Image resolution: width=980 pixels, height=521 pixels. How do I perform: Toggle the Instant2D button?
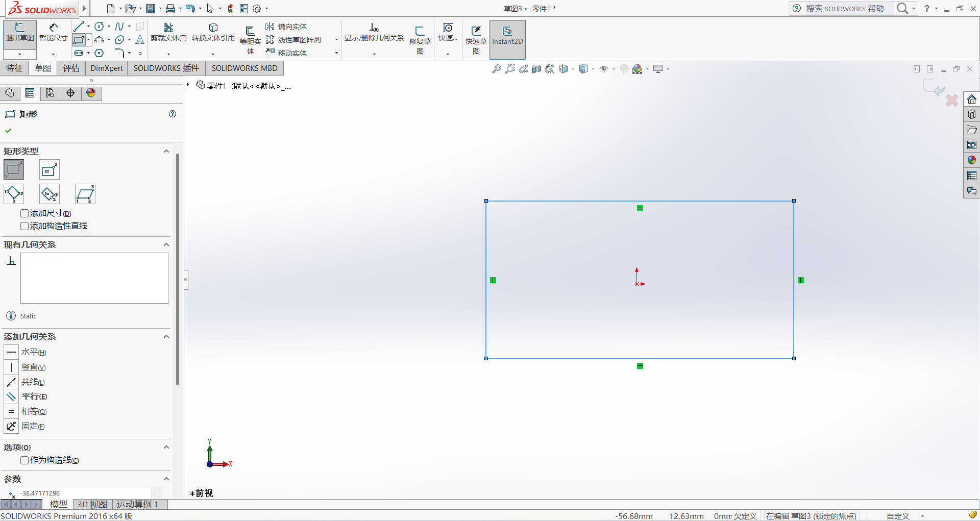coord(507,40)
